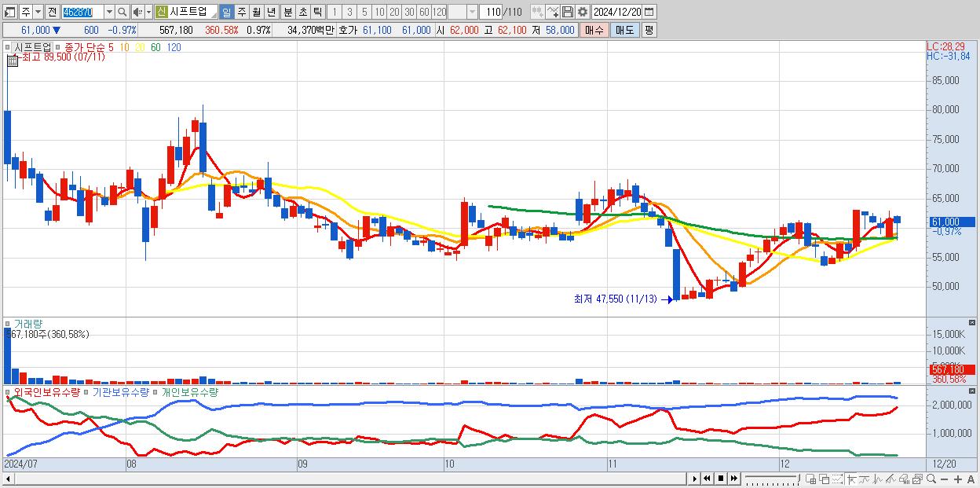The image size is (980, 488).
Task: Open the date picker calendar icon
Action: pyautogui.click(x=649, y=12)
